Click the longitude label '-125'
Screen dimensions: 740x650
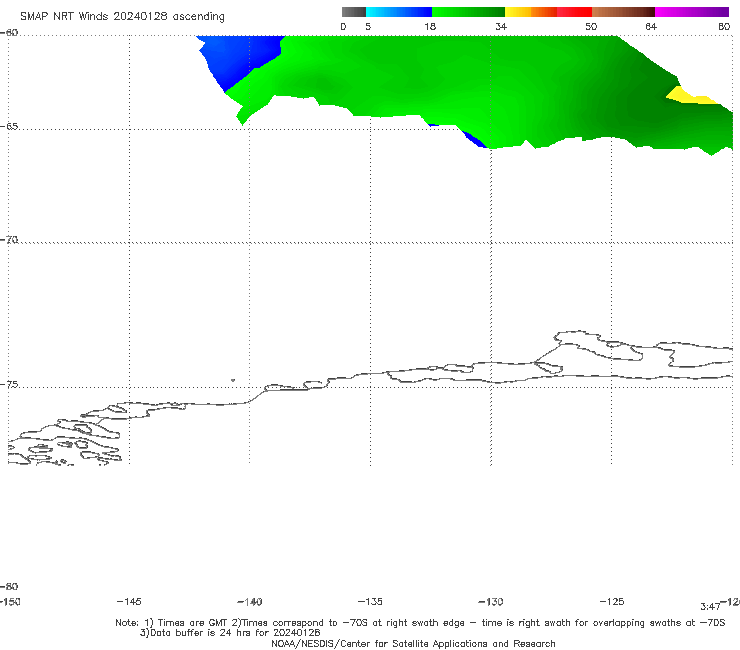(612, 601)
